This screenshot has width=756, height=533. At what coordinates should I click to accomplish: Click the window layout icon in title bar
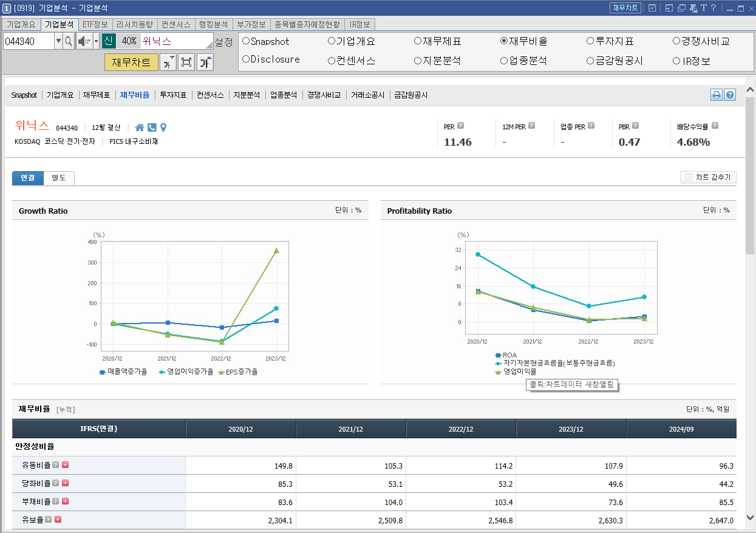669,8
